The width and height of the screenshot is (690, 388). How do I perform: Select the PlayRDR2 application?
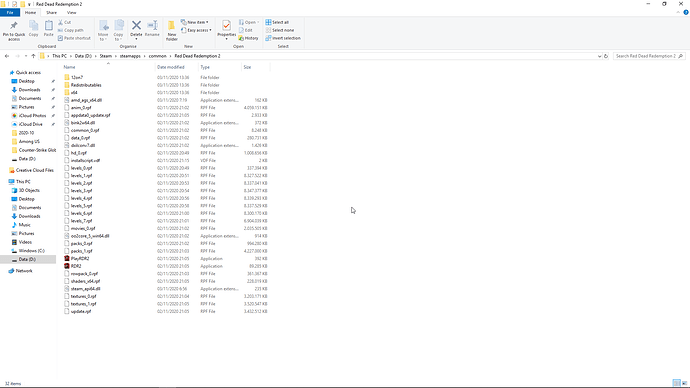tap(80, 259)
